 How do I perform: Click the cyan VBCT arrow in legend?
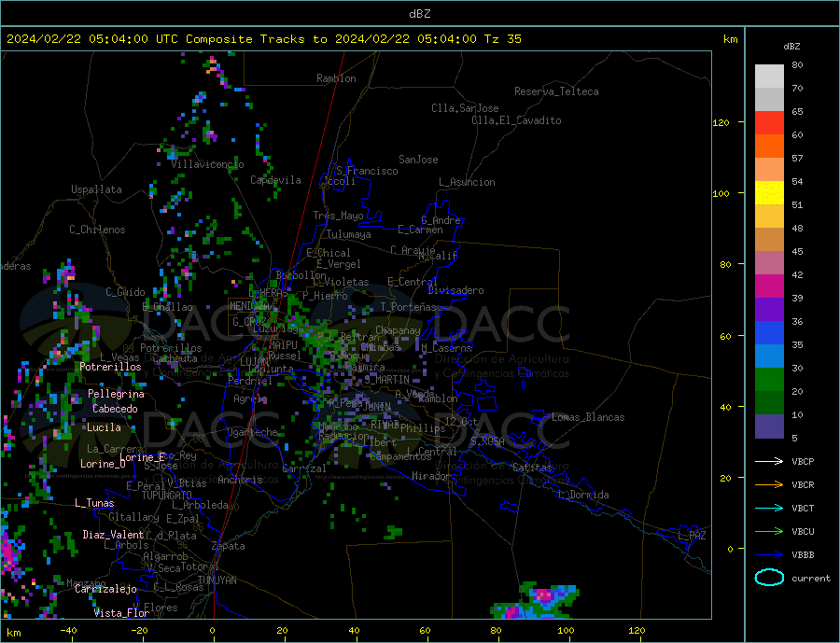click(769, 508)
